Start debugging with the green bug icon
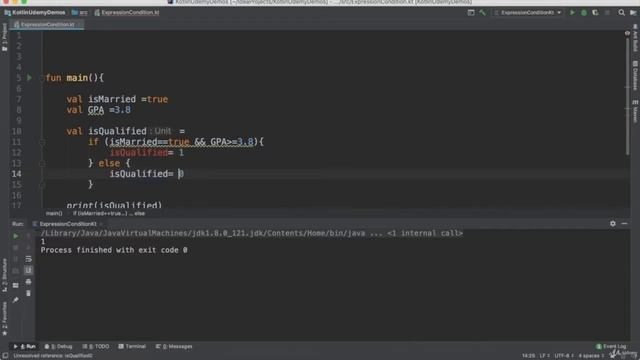The height and width of the screenshot is (360, 640). [584, 13]
